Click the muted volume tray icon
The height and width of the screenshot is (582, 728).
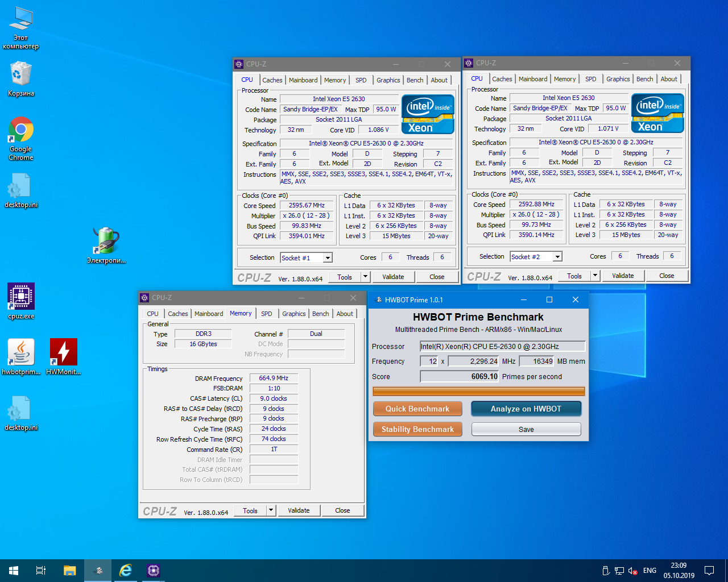[x=632, y=571]
